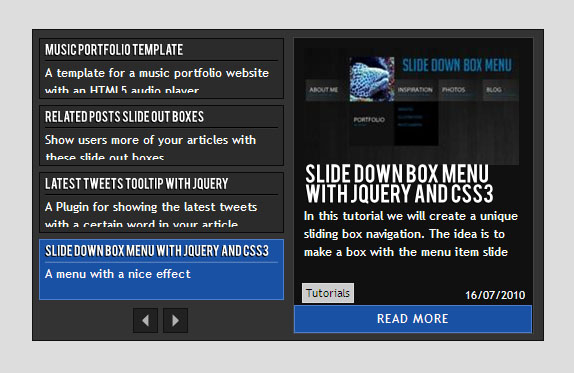
Task: Select Related Posts Slide Out Boxes item
Action: point(161,135)
